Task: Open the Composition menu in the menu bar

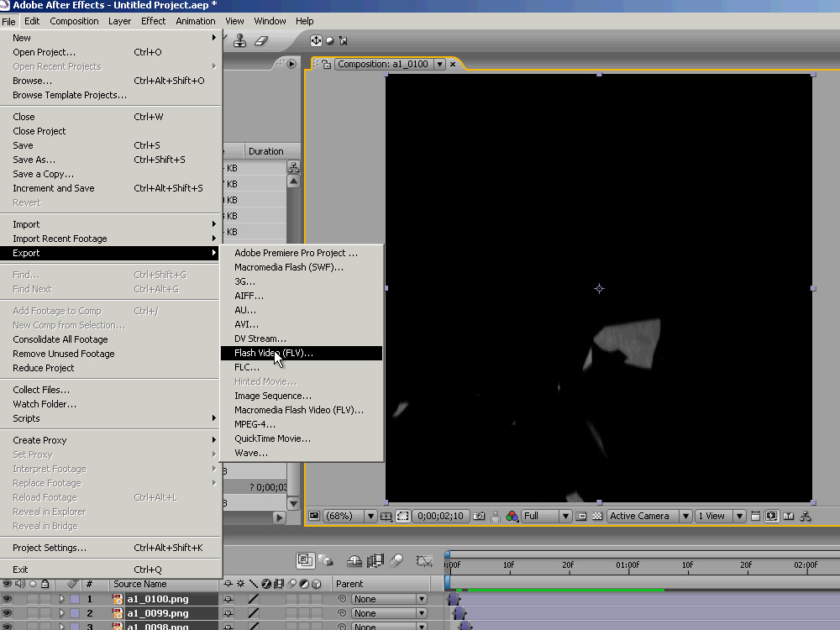Action: click(x=74, y=21)
